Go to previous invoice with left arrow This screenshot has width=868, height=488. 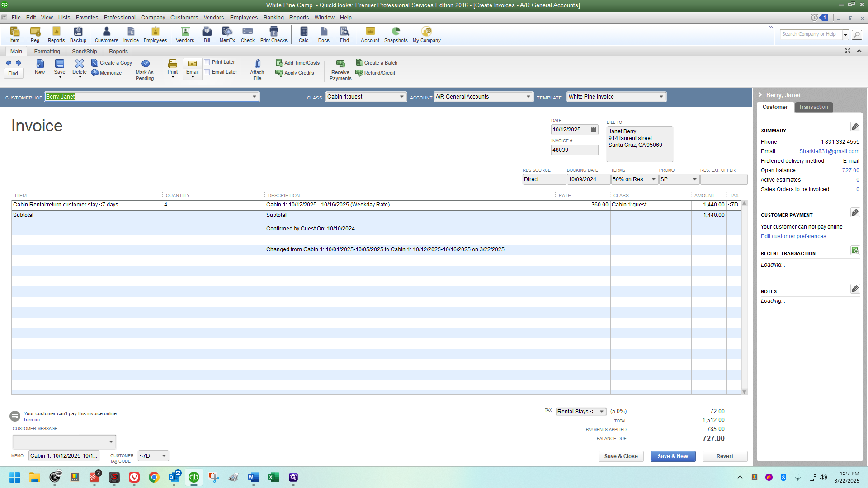tap(9, 63)
